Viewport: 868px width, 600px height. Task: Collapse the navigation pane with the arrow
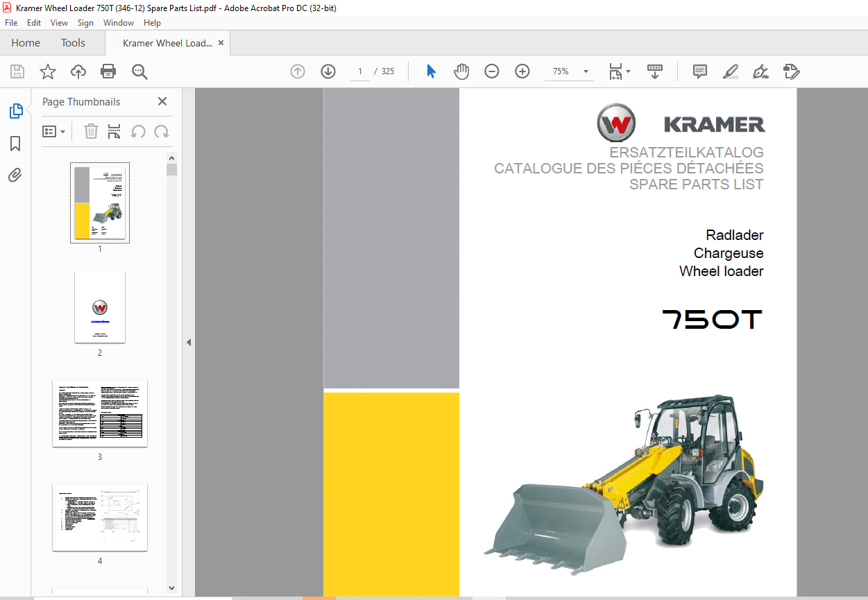pyautogui.click(x=189, y=342)
